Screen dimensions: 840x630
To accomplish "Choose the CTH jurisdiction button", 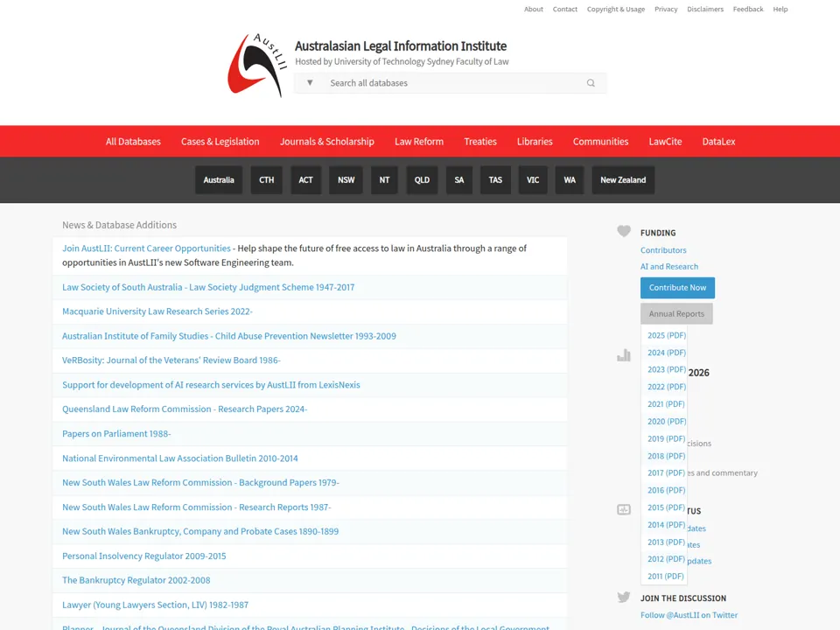I will click(266, 180).
